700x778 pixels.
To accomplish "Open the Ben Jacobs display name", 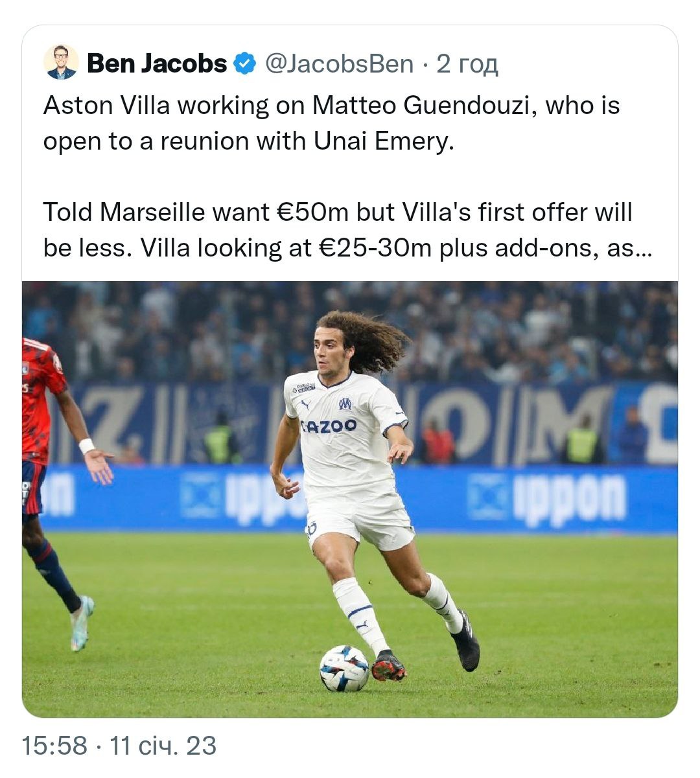I will click(157, 63).
